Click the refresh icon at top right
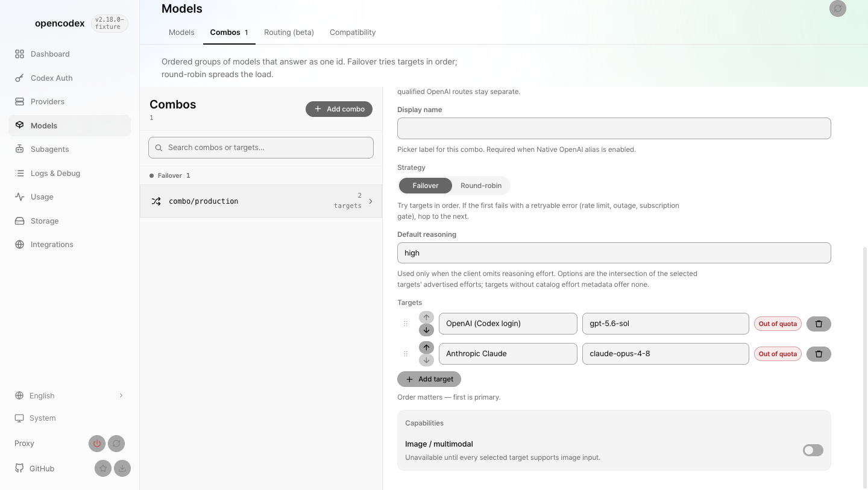Viewport: 868px width, 490px height. [838, 8]
